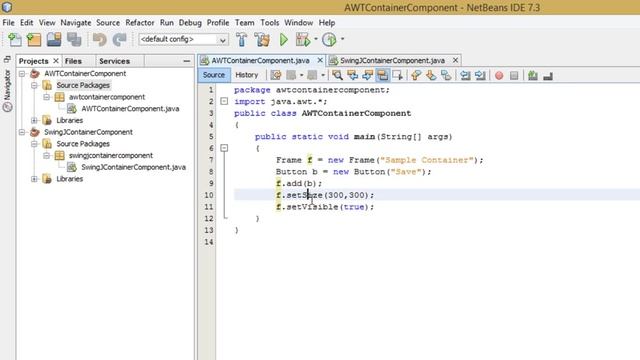Collapse the SwingJContainerComponent project node
The height and width of the screenshot is (360, 640).
(x=22, y=132)
